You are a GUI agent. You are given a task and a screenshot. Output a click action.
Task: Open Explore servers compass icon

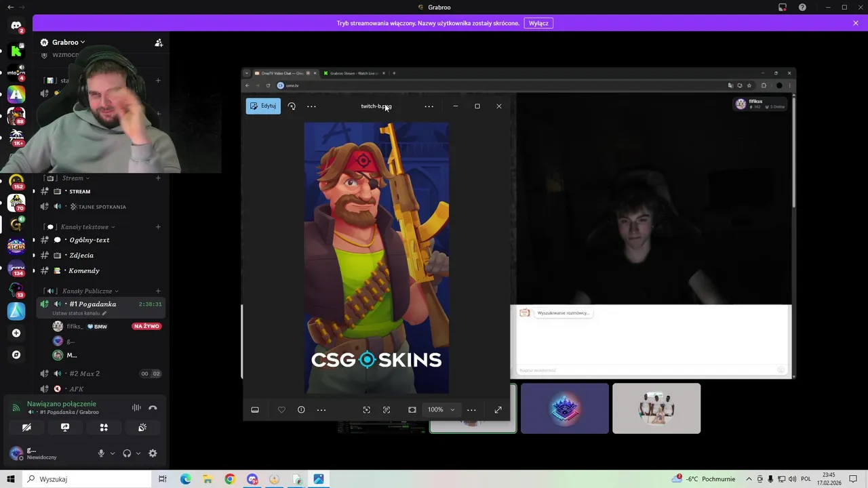tap(16, 354)
